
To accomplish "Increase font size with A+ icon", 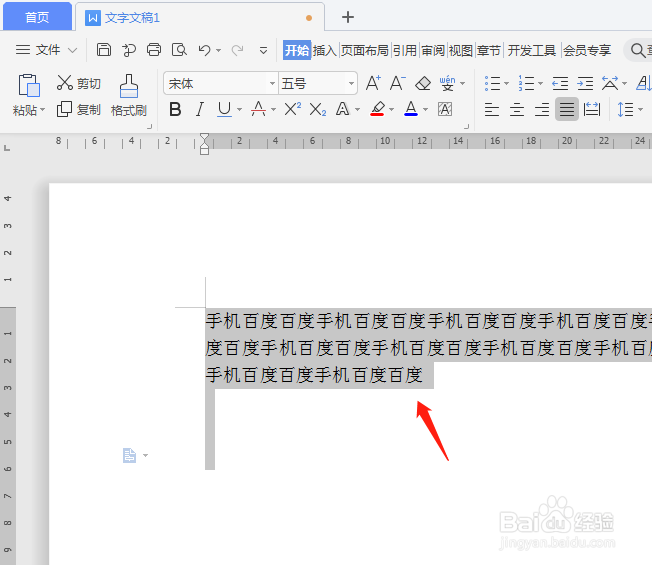I will [373, 83].
